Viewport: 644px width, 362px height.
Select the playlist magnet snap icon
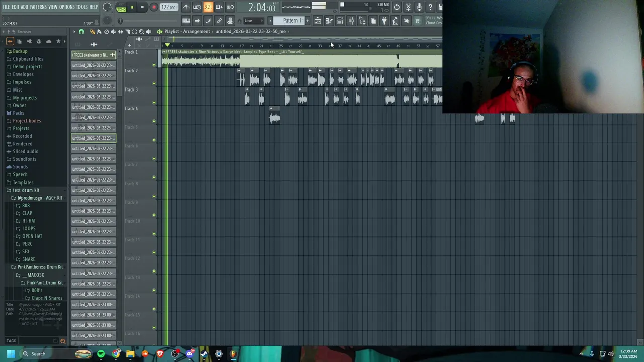point(81,32)
